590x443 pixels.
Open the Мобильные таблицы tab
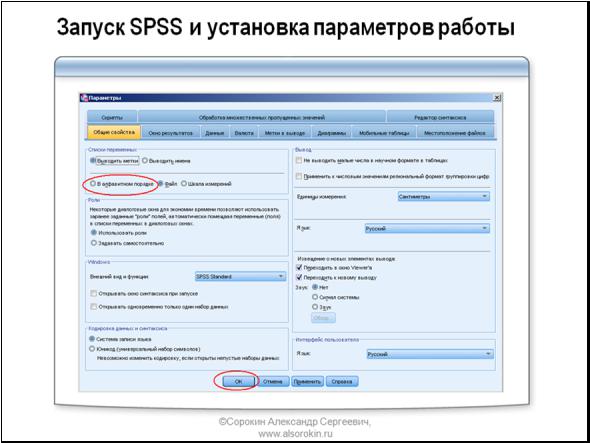384,133
